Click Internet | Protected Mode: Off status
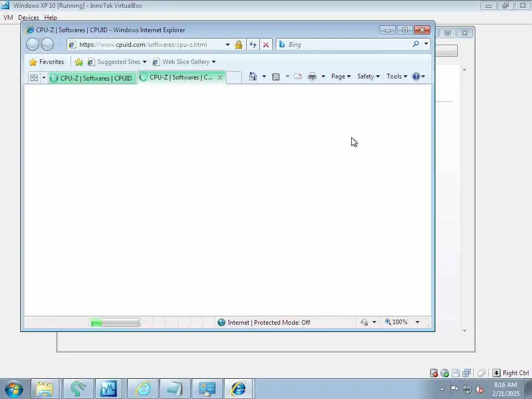The width and height of the screenshot is (532, 399). [269, 322]
